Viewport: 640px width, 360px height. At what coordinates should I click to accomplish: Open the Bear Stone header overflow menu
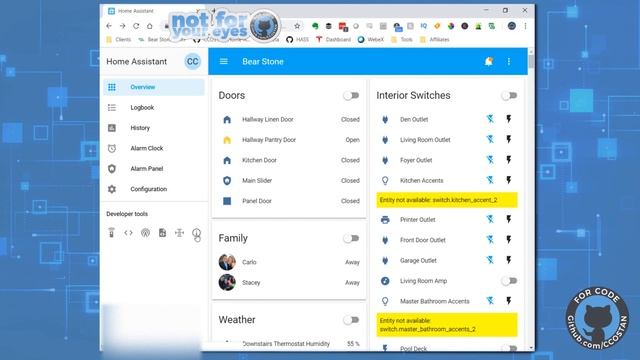(x=509, y=61)
